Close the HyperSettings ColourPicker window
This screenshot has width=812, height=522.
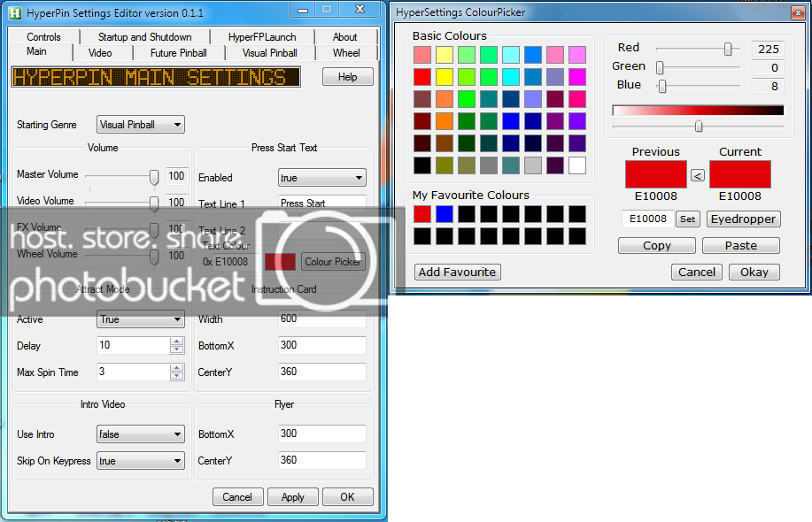click(798, 12)
